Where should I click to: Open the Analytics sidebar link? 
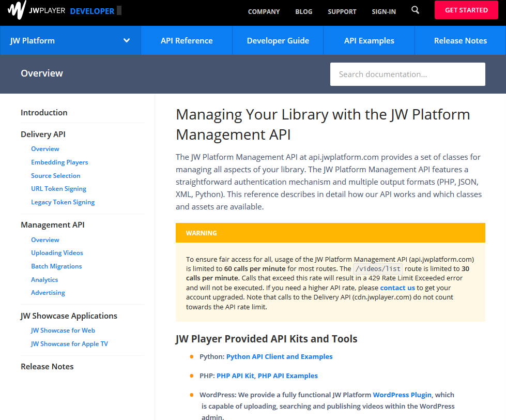[x=44, y=280]
